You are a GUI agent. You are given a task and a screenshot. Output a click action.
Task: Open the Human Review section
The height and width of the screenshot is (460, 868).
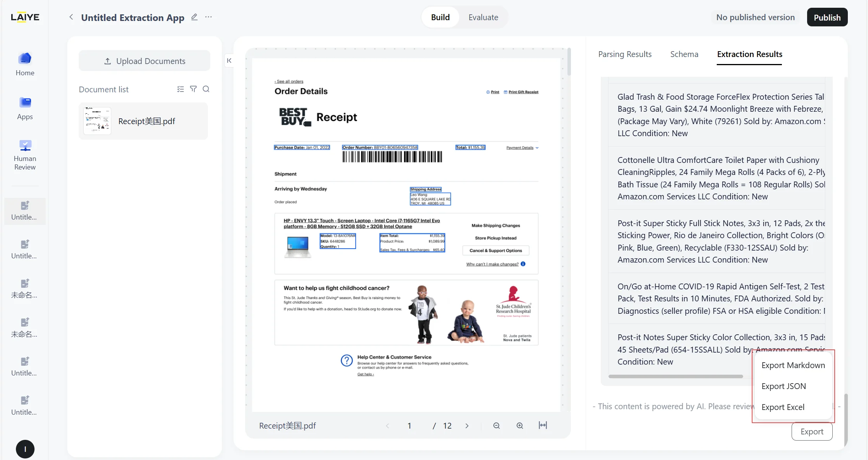pos(25,155)
